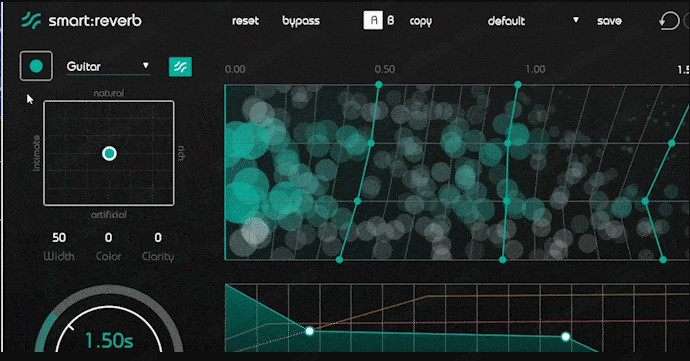The width and height of the screenshot is (690, 361).
Task: Click the Color value 0
Action: [108, 238]
